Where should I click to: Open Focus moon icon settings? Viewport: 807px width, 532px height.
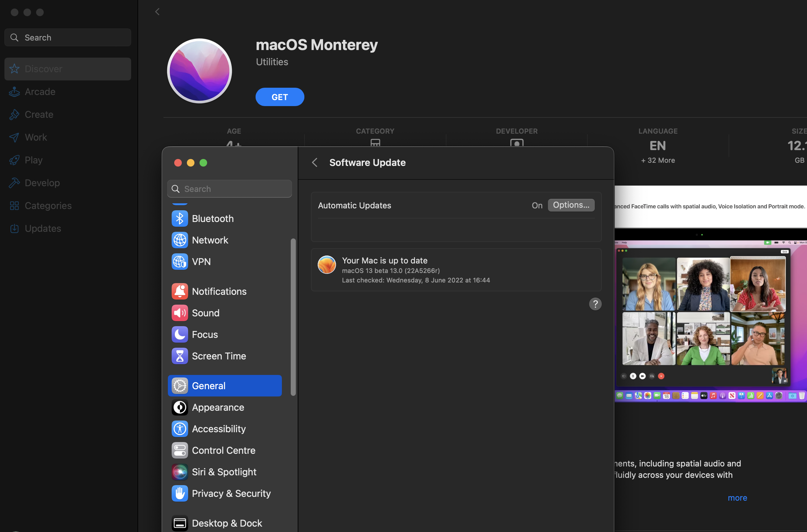coord(180,334)
